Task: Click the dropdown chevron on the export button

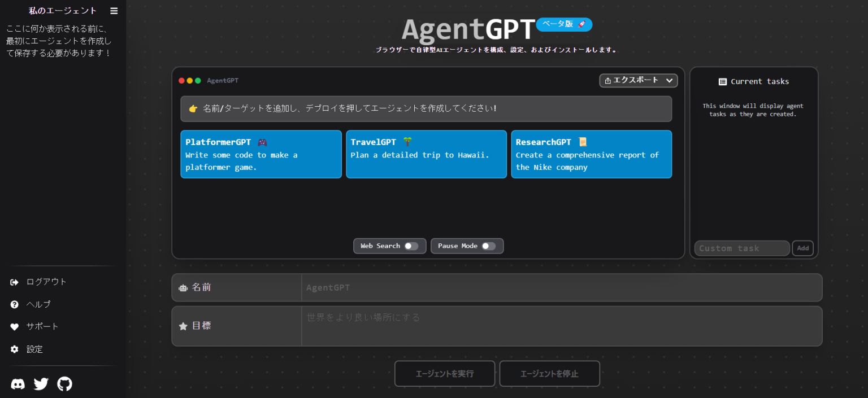Action: [x=670, y=80]
